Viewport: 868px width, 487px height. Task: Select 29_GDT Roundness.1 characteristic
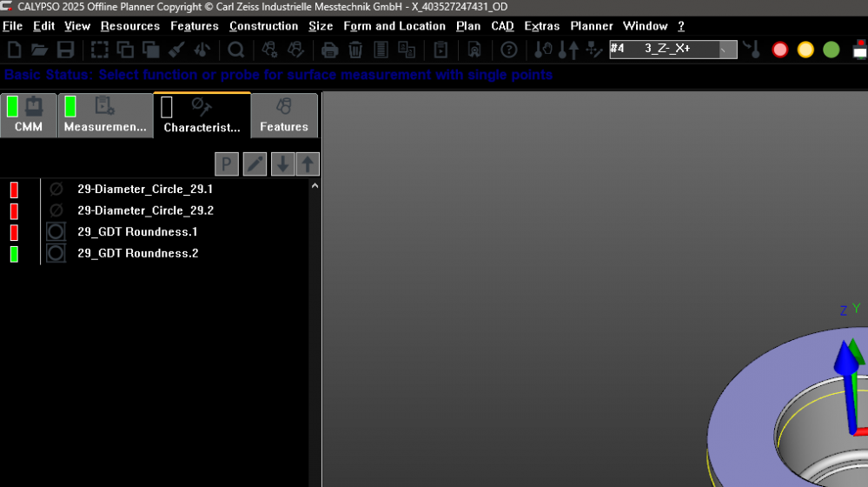click(x=137, y=231)
